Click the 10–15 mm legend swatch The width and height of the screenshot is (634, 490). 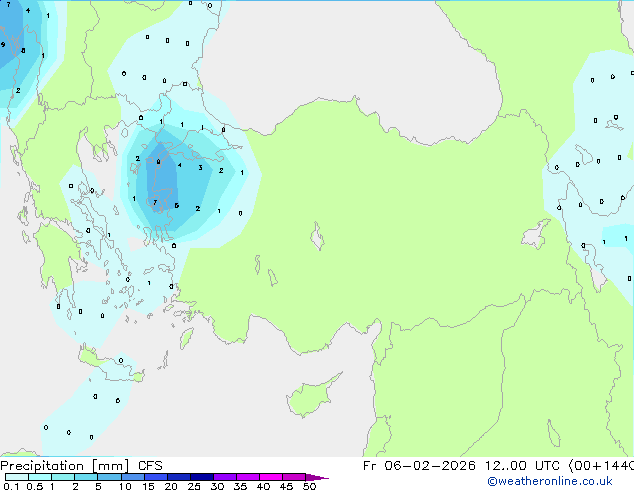point(133,477)
